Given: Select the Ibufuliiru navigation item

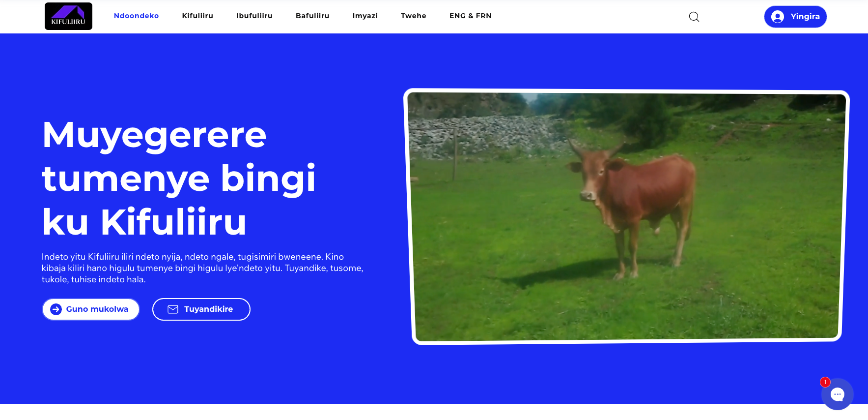Looking at the screenshot, I should coord(254,16).
